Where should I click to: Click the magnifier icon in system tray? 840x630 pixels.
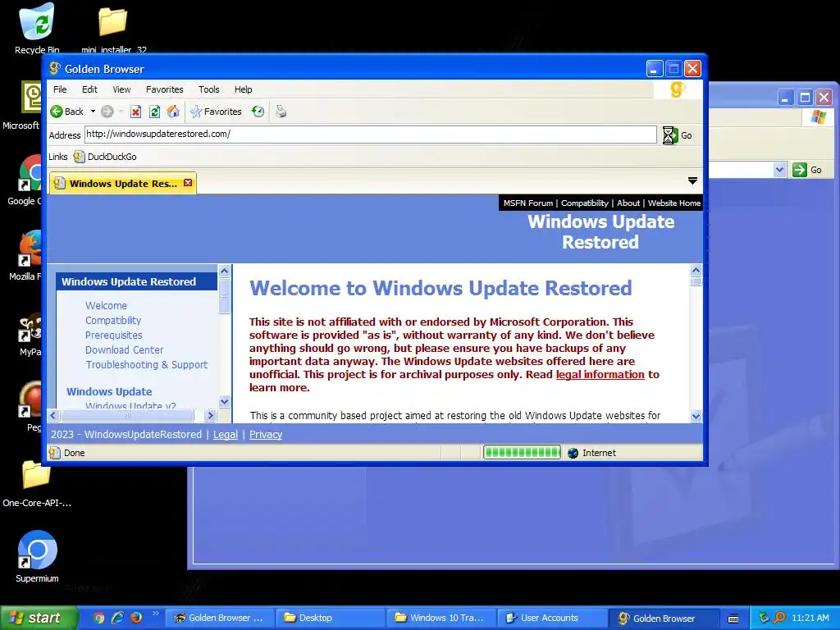click(779, 618)
